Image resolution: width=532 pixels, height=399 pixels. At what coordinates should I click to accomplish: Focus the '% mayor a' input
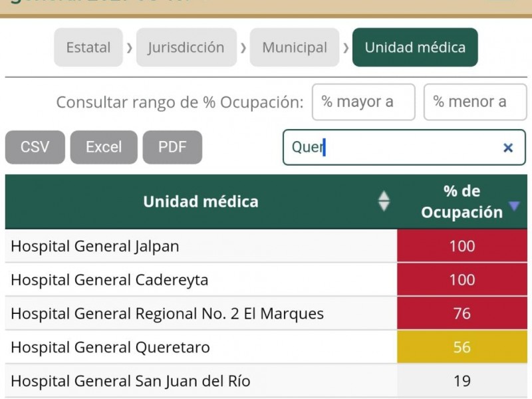363,102
